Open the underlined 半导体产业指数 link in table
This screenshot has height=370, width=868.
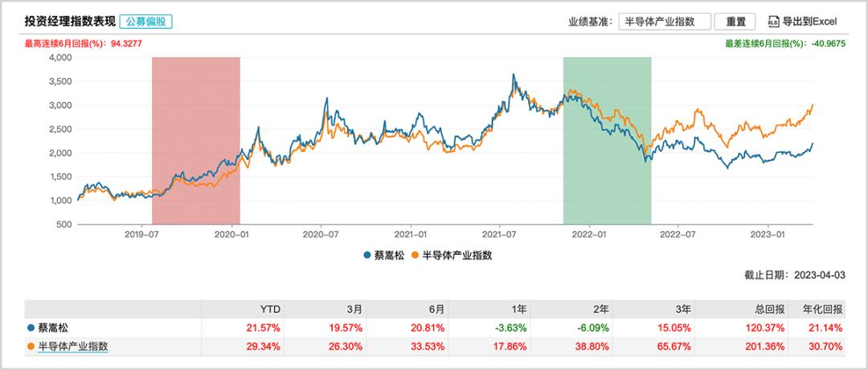72,347
